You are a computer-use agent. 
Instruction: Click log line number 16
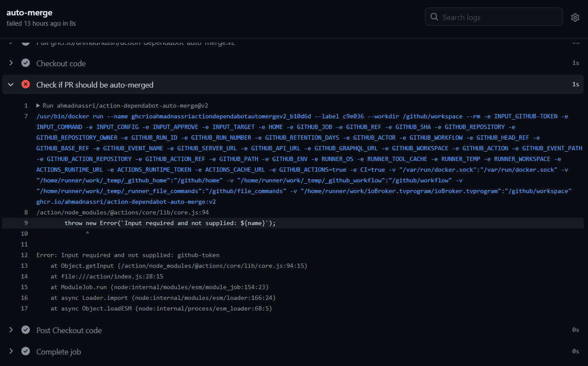[x=24, y=298]
